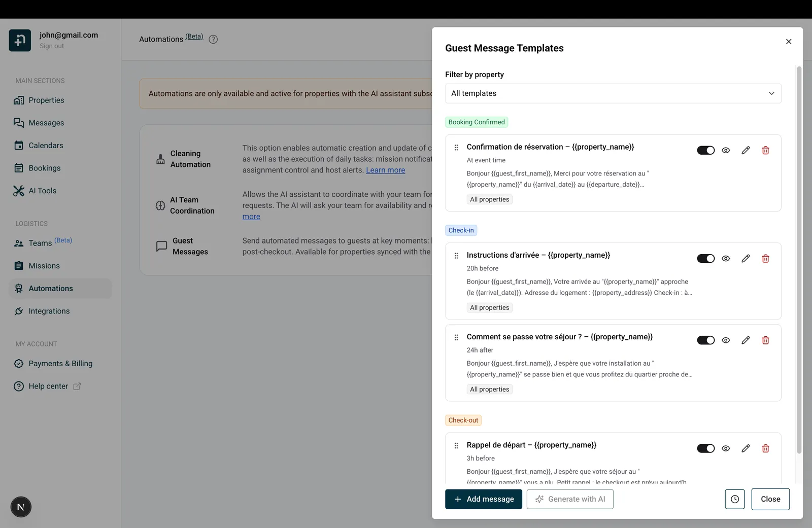This screenshot has height=528, width=812.
Task: Grab the Confirmation de réservation drag handle
Action: (456, 148)
